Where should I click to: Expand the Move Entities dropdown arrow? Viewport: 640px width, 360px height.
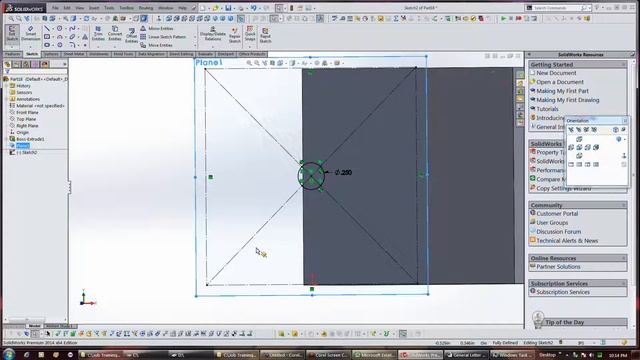[195, 45]
